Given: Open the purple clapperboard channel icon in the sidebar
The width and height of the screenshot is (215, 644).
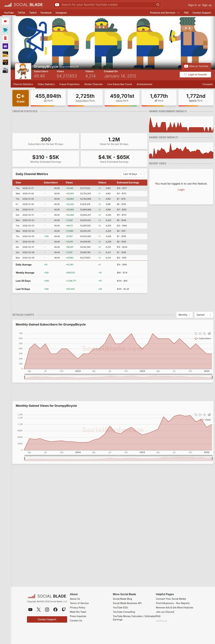Looking at the screenshot, I should click(5, 46).
